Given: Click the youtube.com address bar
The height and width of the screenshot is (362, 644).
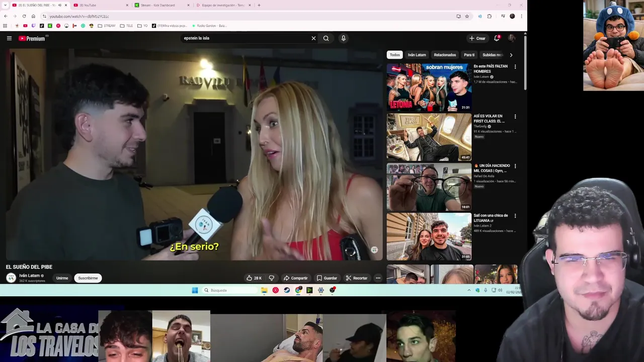Looking at the screenshot, I should [x=247, y=16].
